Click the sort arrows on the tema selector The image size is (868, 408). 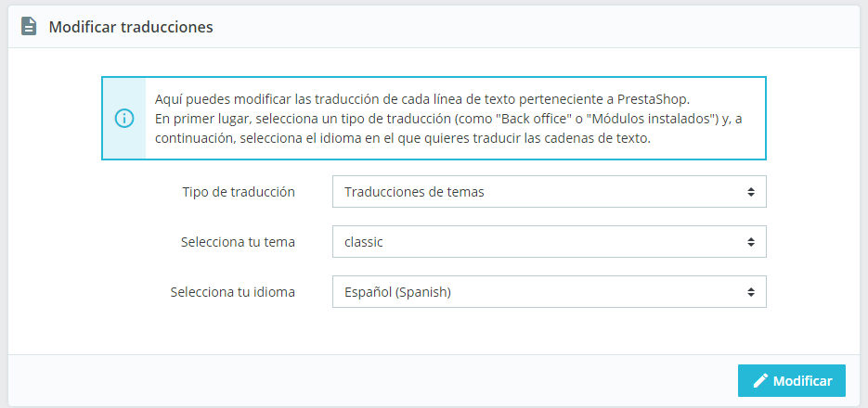[x=750, y=242]
